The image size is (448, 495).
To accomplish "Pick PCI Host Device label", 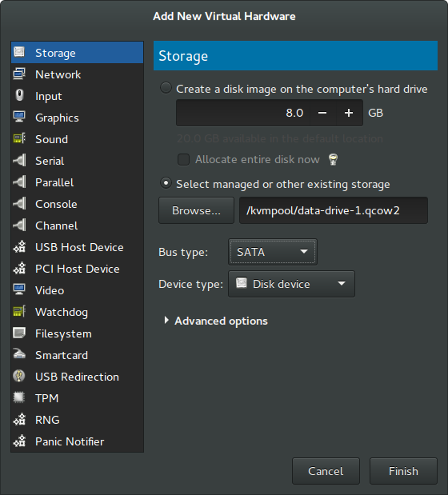I will tap(78, 269).
